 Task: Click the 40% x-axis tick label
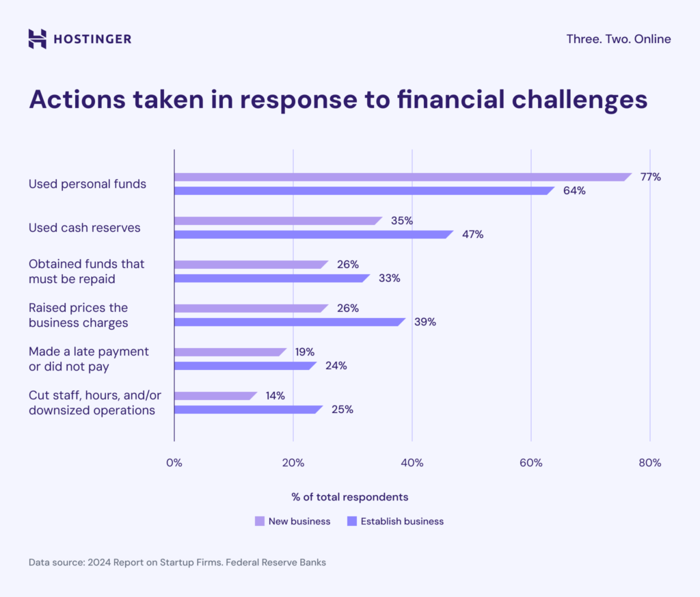tap(412, 463)
